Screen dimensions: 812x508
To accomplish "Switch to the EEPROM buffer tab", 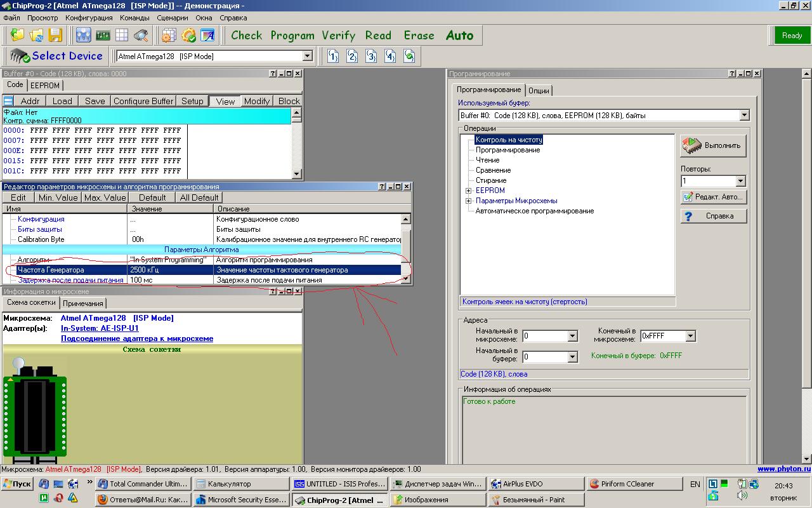I will pos(45,86).
